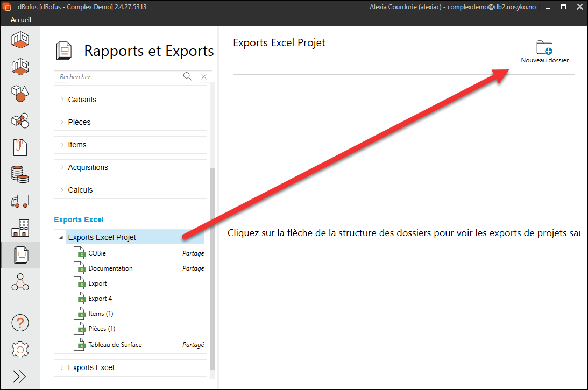Select the COBie export file
This screenshot has width=588, height=390.
pyautogui.click(x=97, y=253)
